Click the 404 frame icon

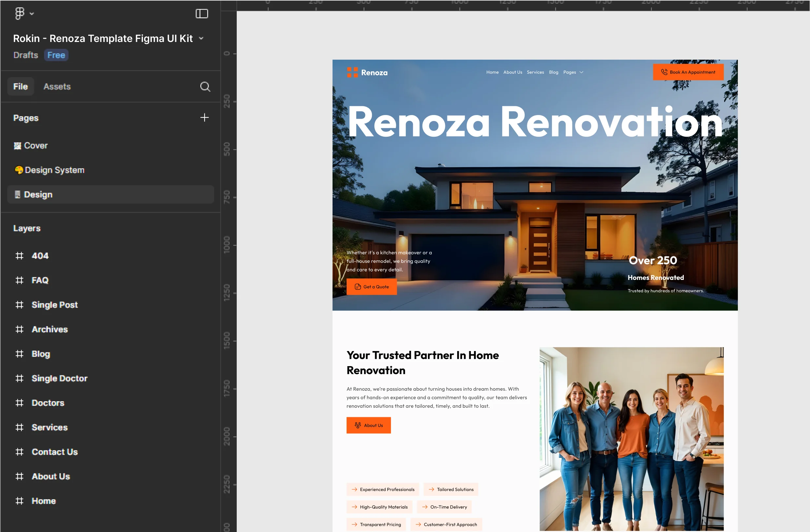tap(19, 256)
